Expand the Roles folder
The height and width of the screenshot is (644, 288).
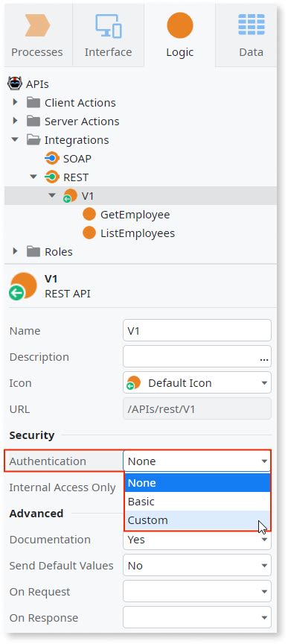[16, 251]
